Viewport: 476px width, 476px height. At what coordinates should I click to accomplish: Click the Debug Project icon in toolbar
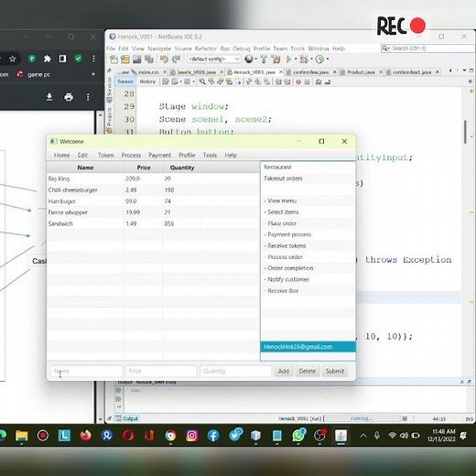coord(304,59)
